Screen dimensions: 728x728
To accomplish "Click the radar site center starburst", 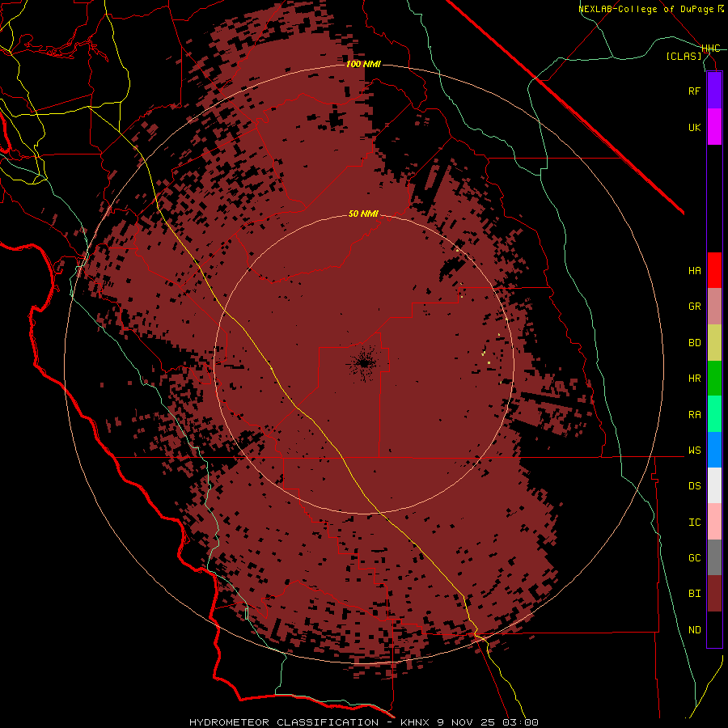I will click(x=363, y=363).
